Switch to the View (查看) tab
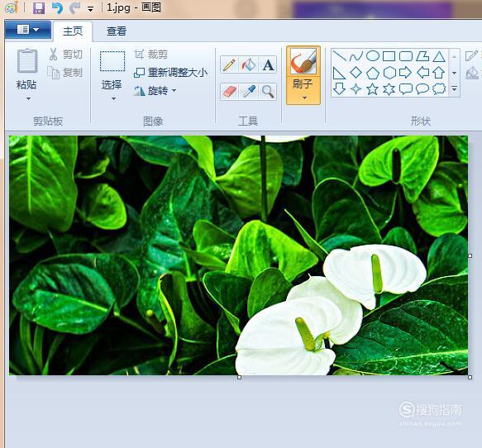 click(117, 31)
